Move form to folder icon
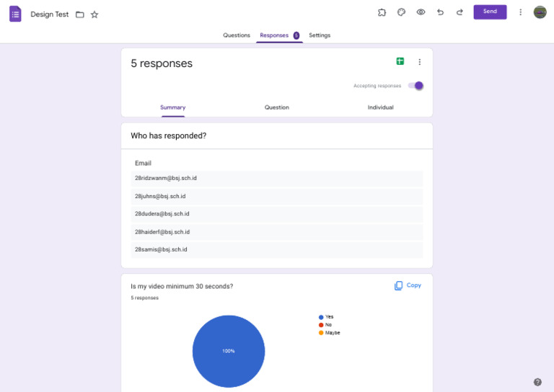Viewport: 554px width, 392px height. 80,14
